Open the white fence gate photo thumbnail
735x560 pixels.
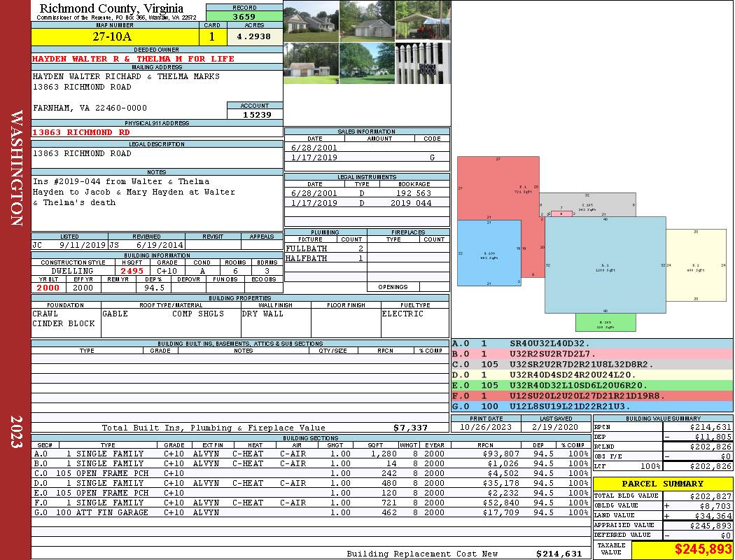pos(423,64)
